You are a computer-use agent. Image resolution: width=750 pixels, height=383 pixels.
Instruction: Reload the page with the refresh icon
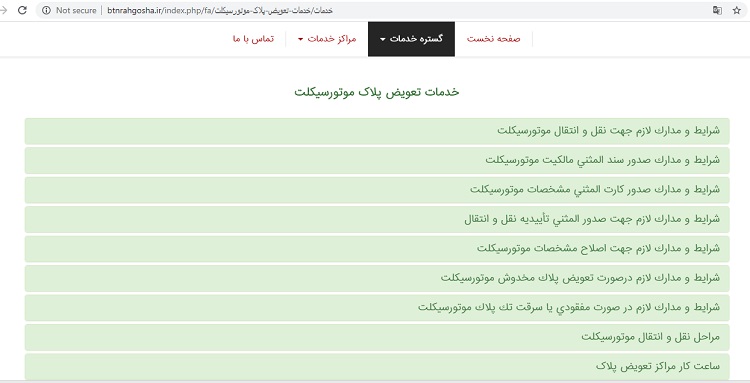(x=22, y=10)
